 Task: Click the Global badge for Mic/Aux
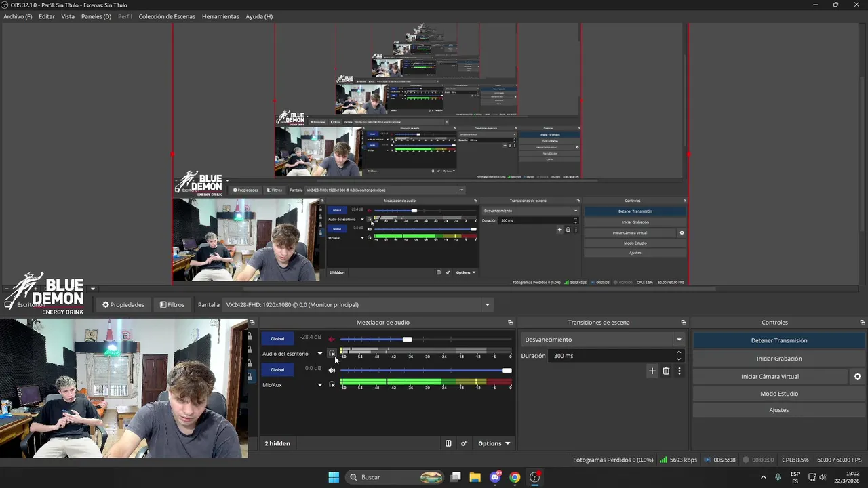point(277,370)
